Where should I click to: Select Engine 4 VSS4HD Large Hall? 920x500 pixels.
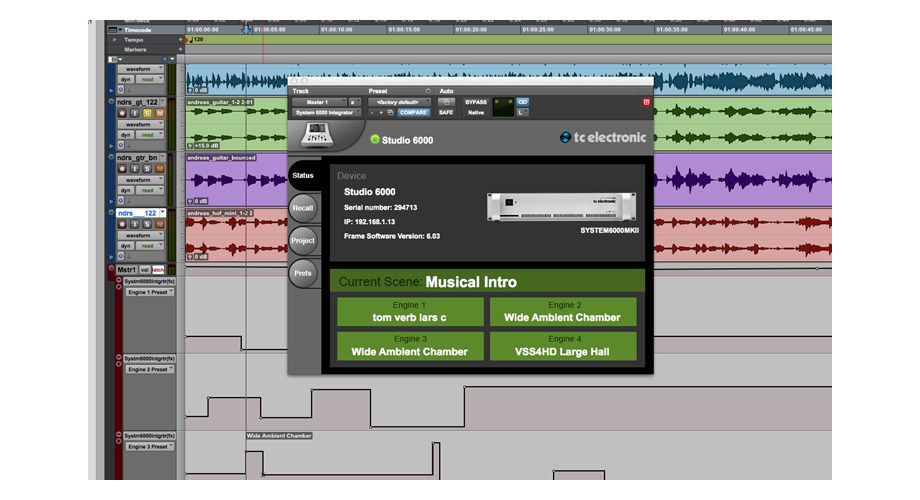coord(563,346)
